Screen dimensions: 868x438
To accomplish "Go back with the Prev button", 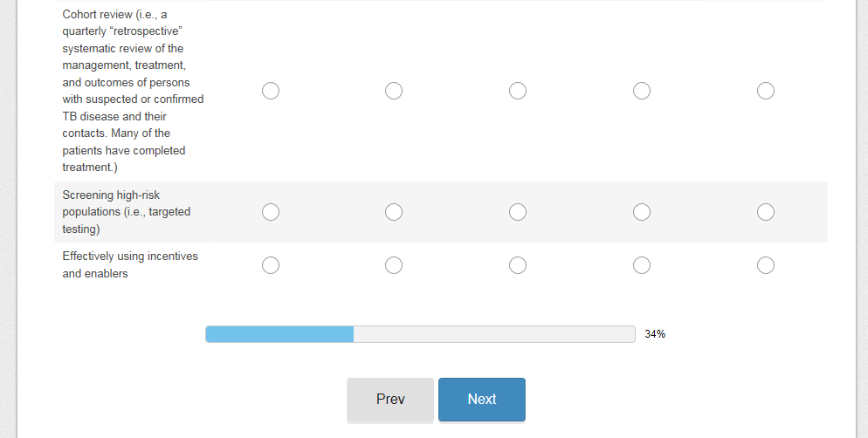I will point(390,400).
